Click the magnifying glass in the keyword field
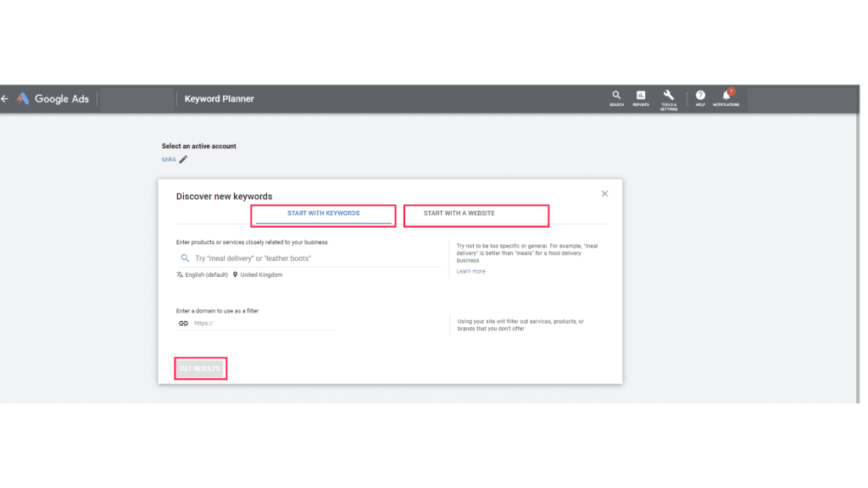The width and height of the screenshot is (868, 488). (x=186, y=257)
